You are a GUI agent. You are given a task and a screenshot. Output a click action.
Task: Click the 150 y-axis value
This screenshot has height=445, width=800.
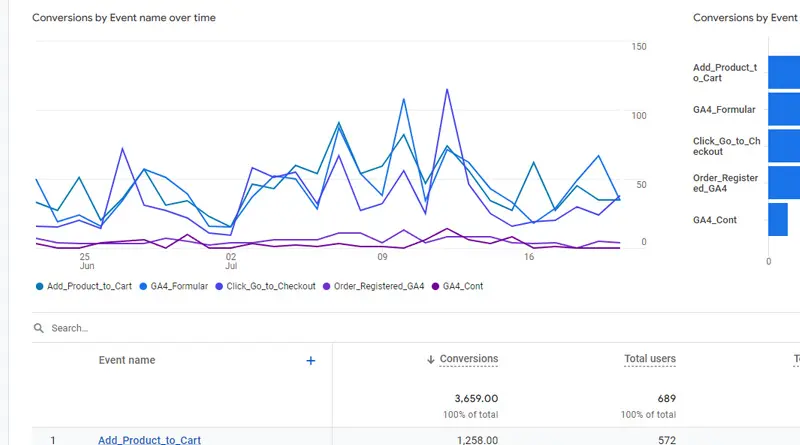(639, 46)
